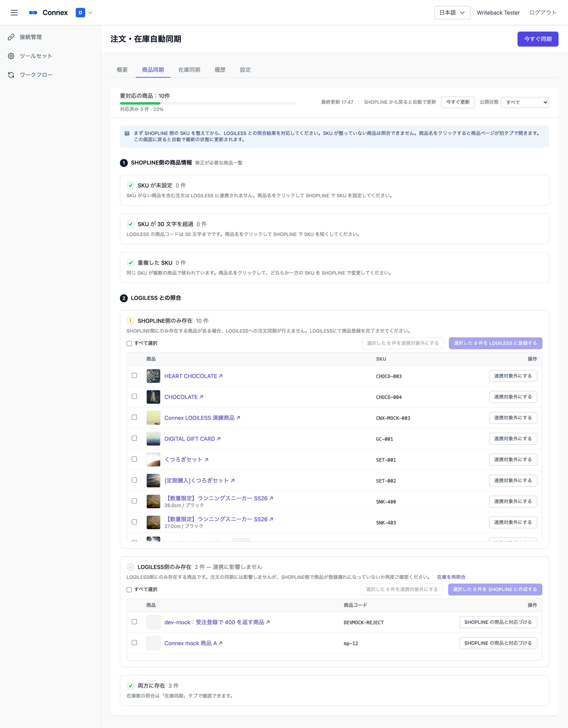Open the 履歴 tab
Image resolution: width=568 pixels, height=728 pixels.
pyautogui.click(x=220, y=70)
